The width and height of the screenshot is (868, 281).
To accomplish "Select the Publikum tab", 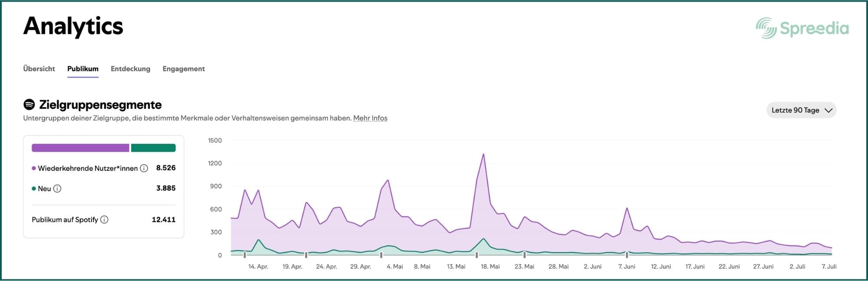I will [x=83, y=69].
